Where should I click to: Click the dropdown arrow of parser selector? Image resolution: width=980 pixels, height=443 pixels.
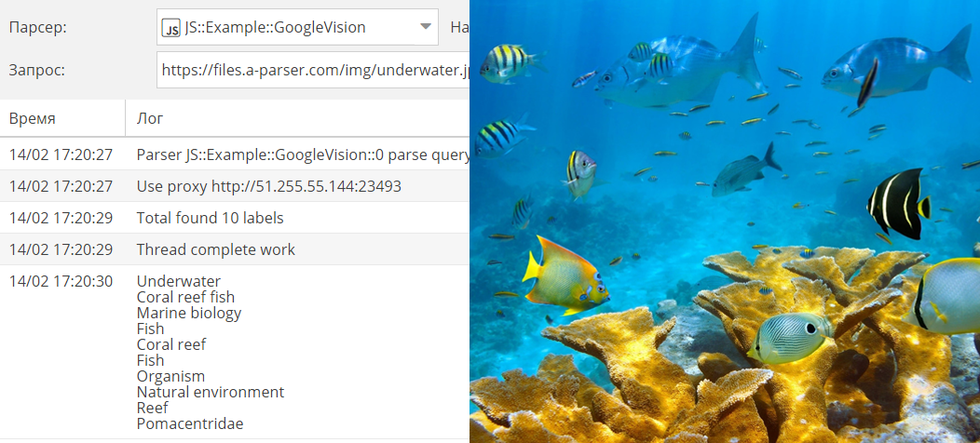425,27
